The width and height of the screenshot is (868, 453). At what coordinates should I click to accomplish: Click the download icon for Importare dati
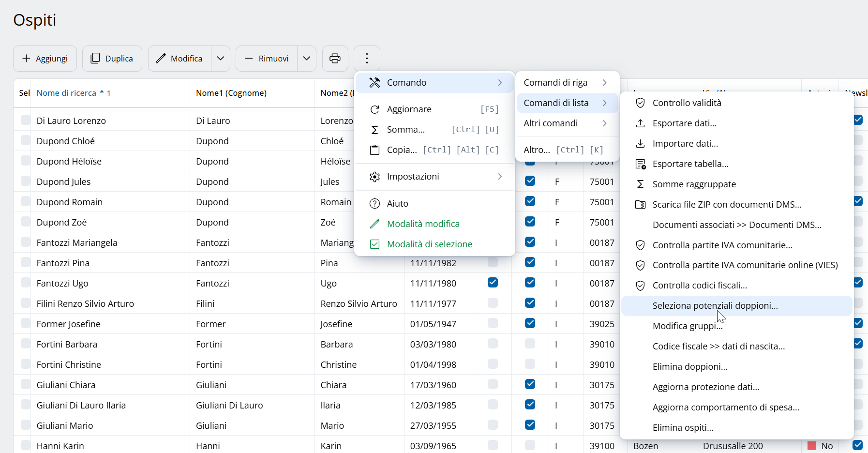tap(640, 144)
